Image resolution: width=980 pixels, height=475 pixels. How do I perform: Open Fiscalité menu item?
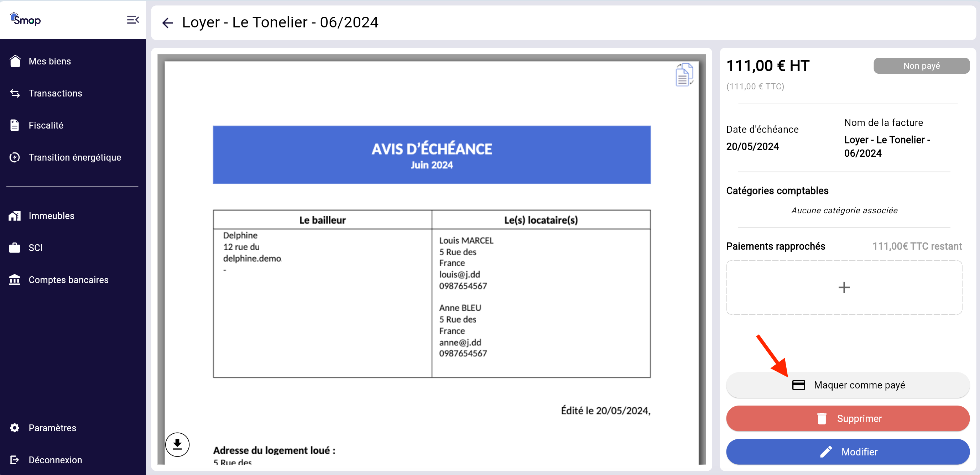coord(46,125)
